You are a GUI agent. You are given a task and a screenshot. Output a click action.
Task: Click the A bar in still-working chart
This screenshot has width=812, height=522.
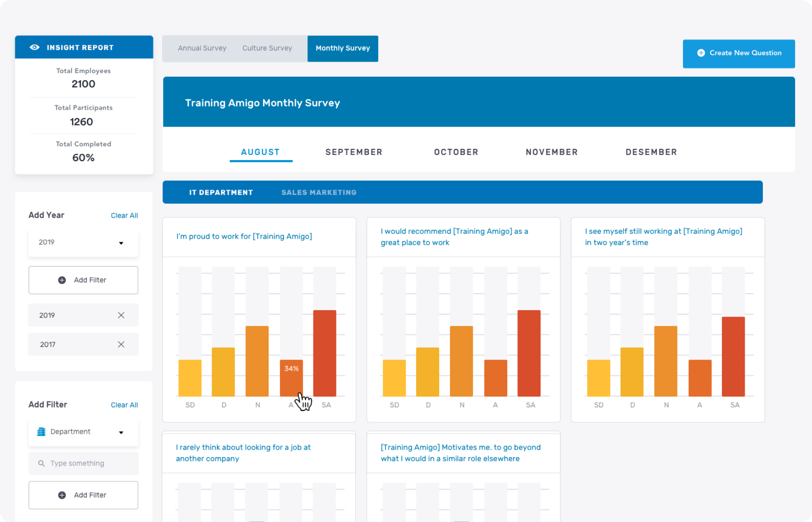pyautogui.click(x=700, y=378)
